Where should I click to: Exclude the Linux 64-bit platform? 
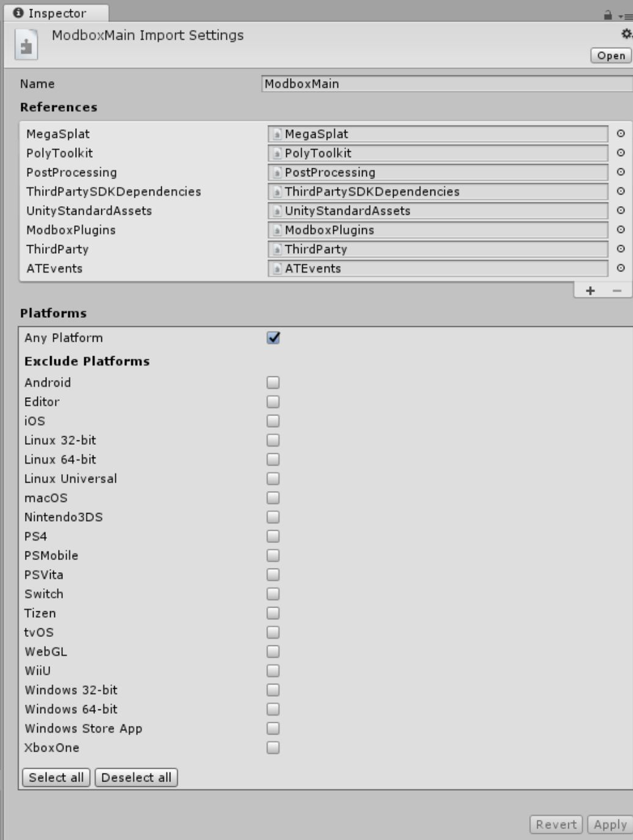pos(273,459)
